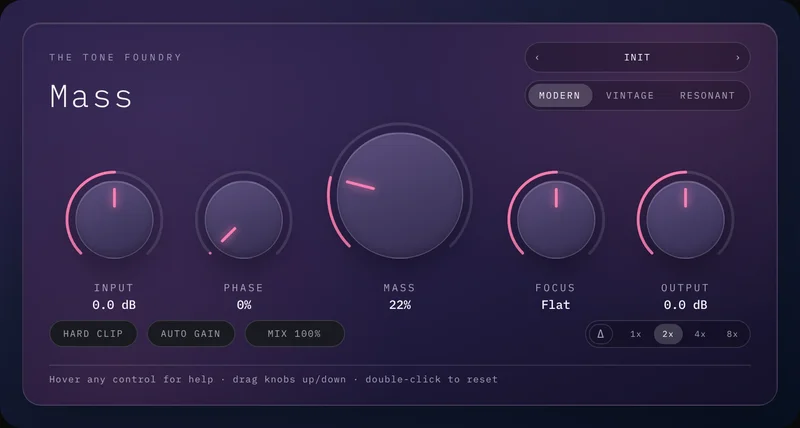This screenshot has height=428, width=800.
Task: Click the input value 0.0 dB
Action: pyautogui.click(x=114, y=305)
